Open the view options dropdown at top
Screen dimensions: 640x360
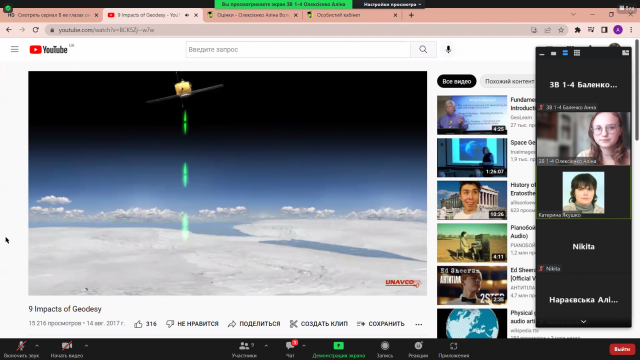(392, 4)
